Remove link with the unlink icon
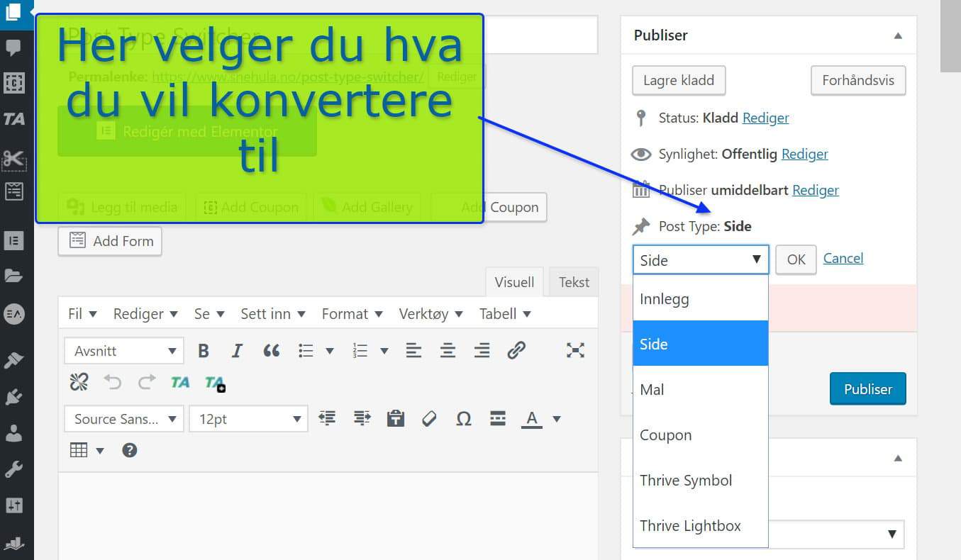 [x=79, y=383]
